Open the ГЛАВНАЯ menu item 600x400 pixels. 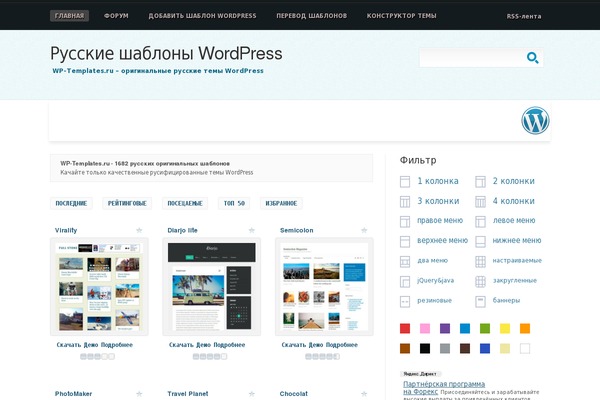coord(69,16)
